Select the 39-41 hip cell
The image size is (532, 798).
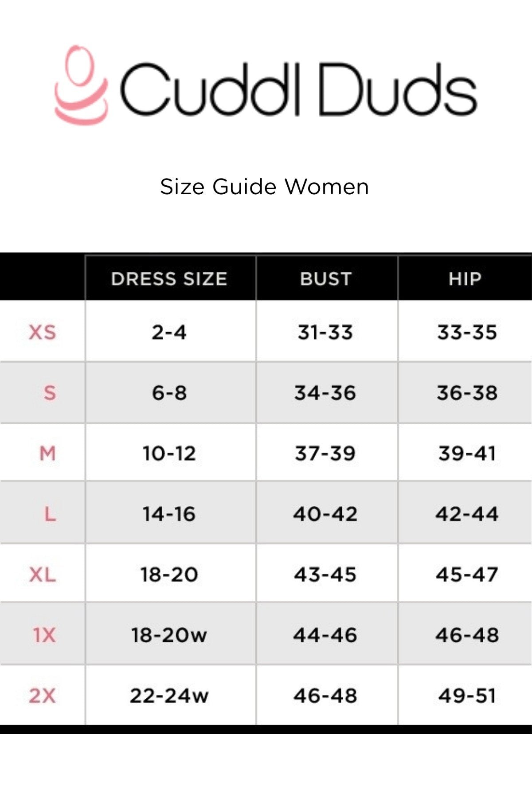(467, 453)
